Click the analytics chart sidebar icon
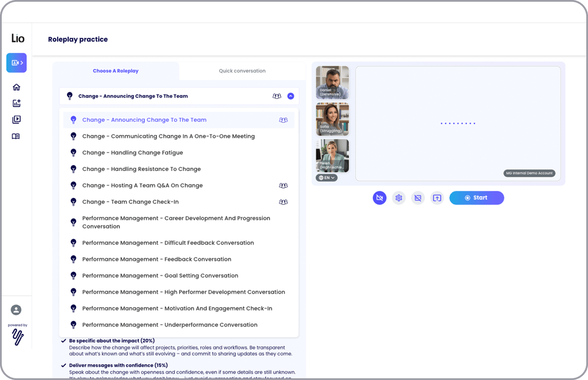588x380 pixels. pyautogui.click(x=16, y=103)
